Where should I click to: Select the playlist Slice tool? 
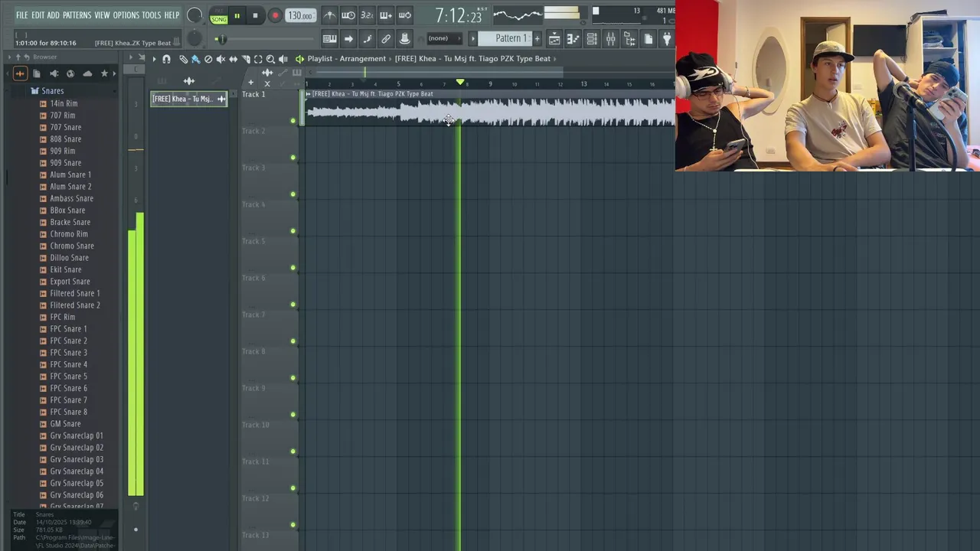246,59
